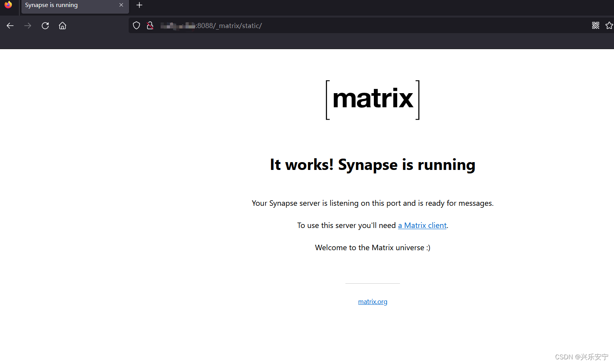
Task: Open the 'a Matrix client' link
Action: 422,226
